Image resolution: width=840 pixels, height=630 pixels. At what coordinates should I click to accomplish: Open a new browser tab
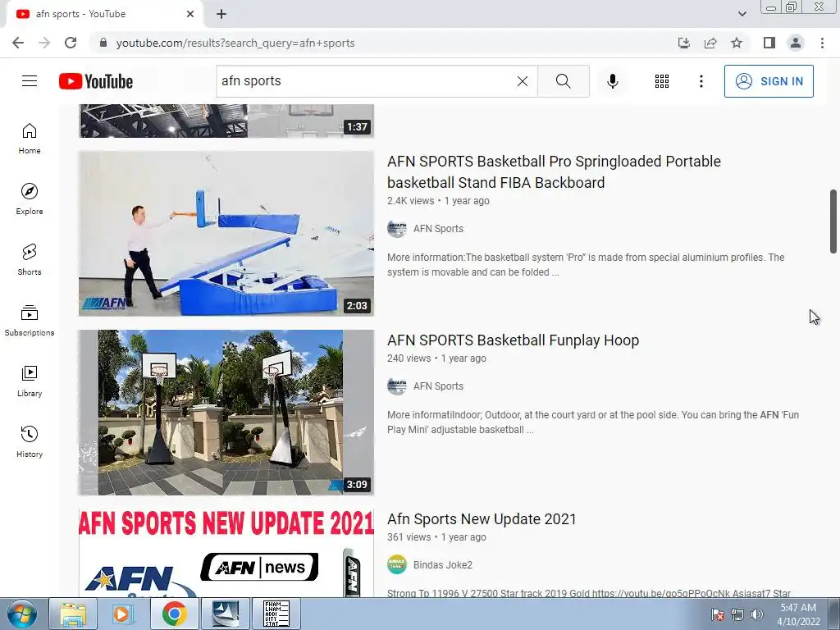[x=221, y=14]
